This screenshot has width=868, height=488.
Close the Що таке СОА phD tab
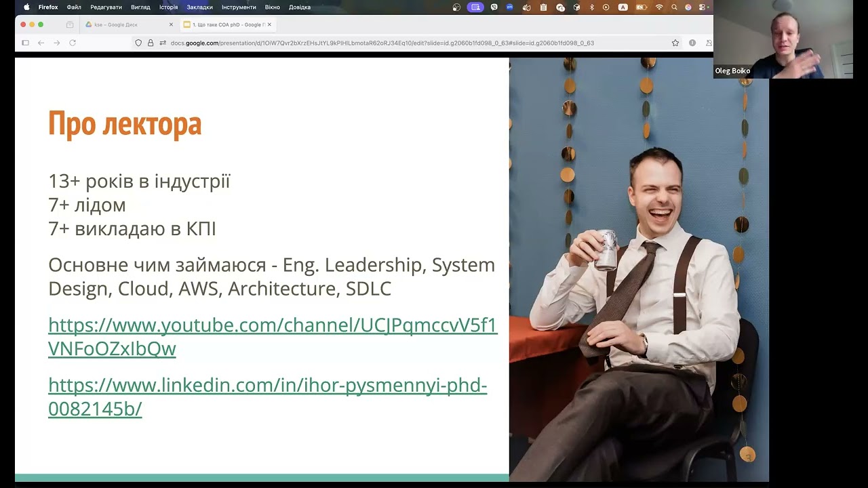[269, 24]
